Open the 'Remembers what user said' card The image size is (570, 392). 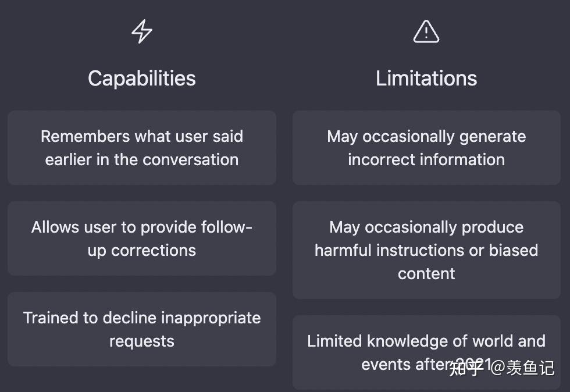tap(142, 148)
